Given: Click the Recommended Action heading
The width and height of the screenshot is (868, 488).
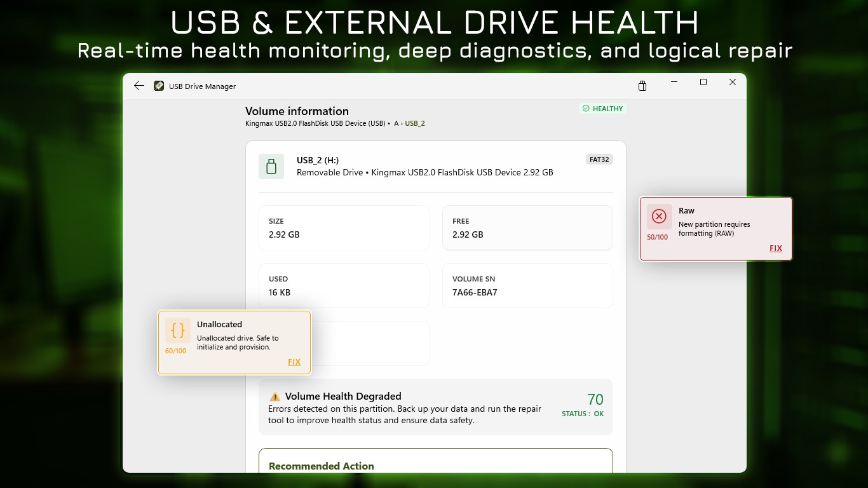Looking at the screenshot, I should coord(322,466).
